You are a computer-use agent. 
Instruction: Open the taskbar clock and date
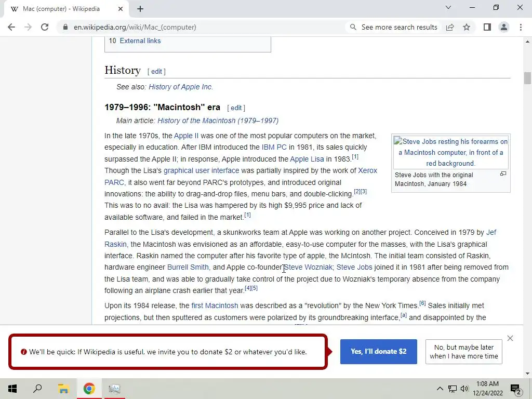[487, 389]
